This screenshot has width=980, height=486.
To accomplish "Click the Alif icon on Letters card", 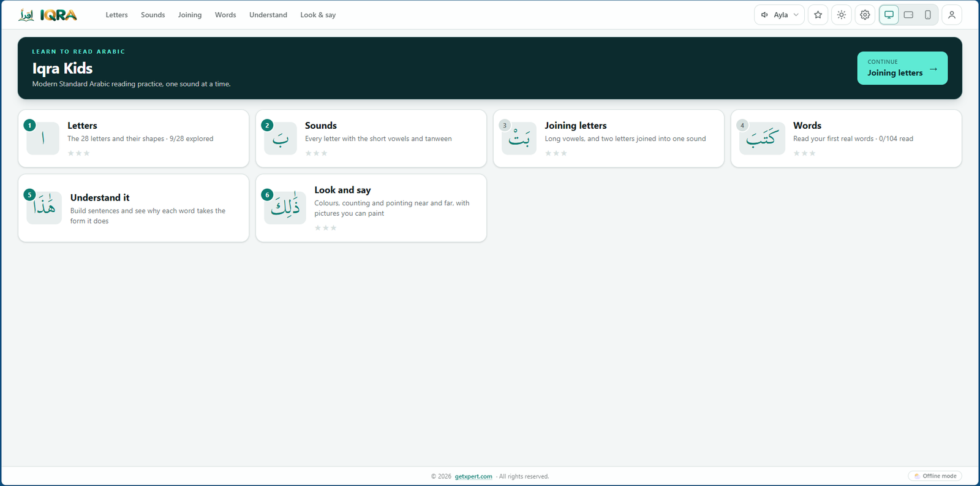I will (x=43, y=139).
